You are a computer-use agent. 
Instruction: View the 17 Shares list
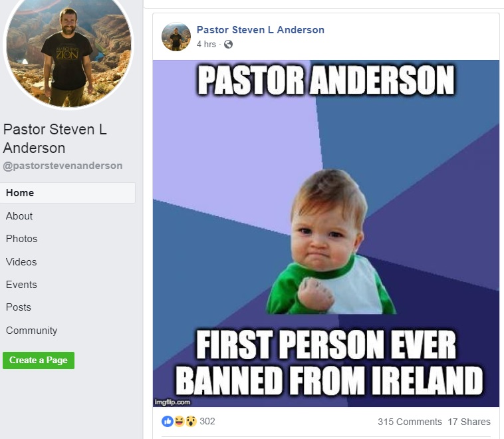pos(469,422)
